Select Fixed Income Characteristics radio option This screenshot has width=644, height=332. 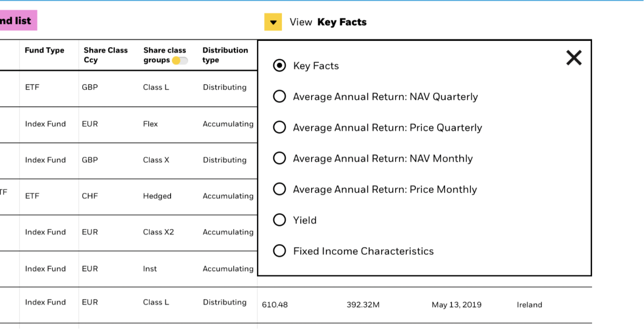pyautogui.click(x=279, y=251)
